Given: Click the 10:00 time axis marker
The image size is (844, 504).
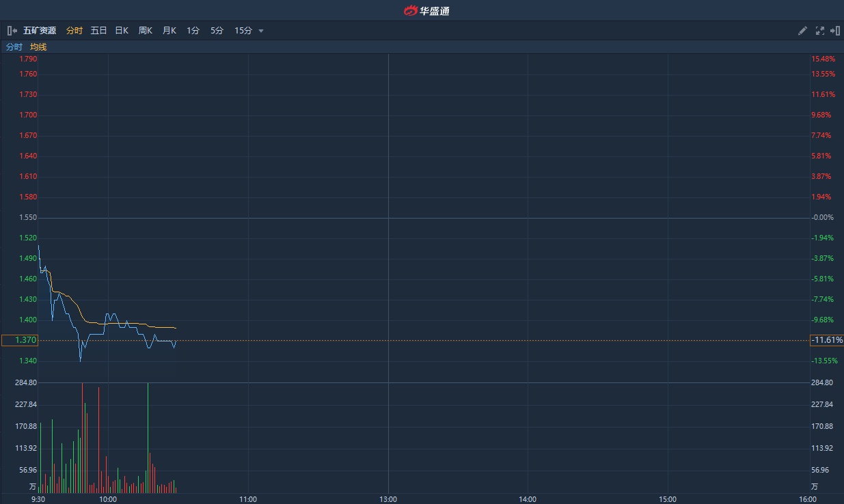Looking at the screenshot, I should coord(108,499).
